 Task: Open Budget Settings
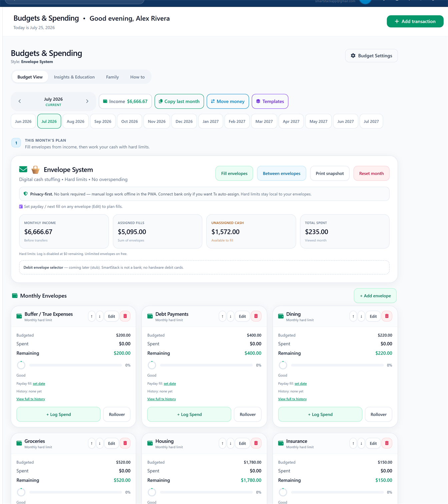[371, 56]
